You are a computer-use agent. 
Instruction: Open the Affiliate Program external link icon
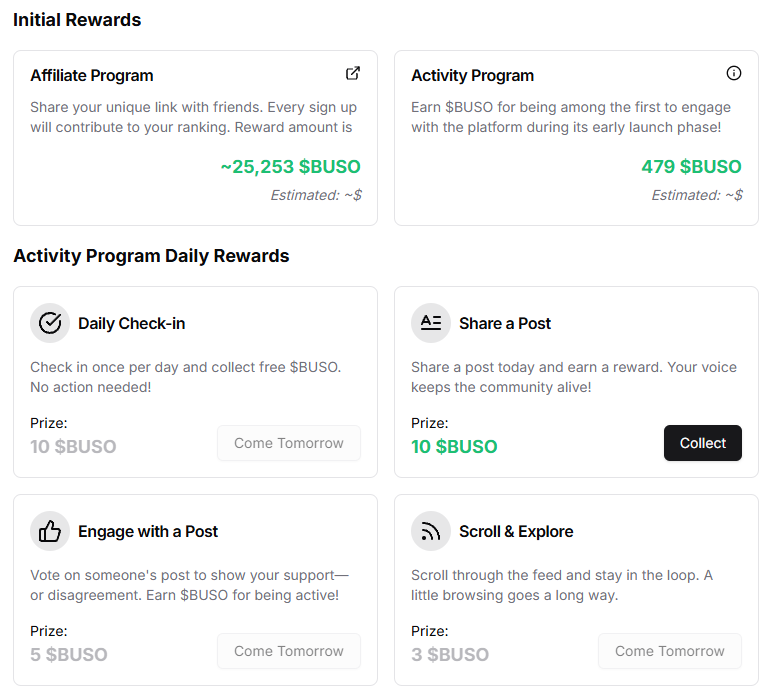click(x=353, y=73)
